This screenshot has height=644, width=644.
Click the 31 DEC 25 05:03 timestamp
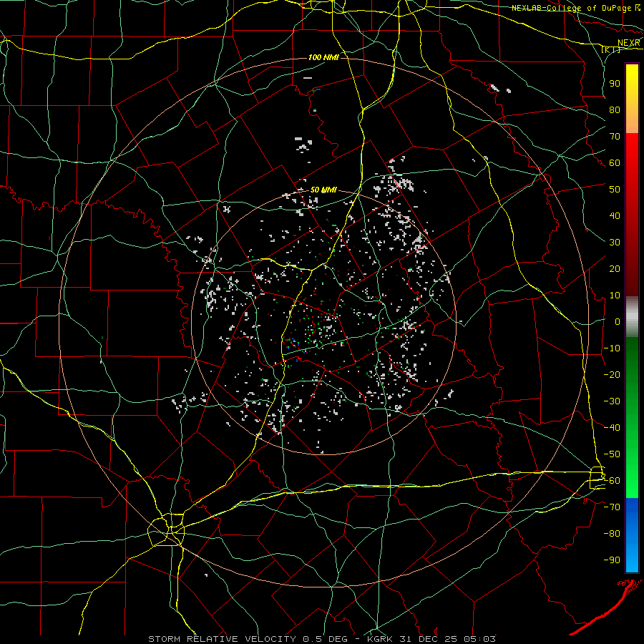pos(447,639)
